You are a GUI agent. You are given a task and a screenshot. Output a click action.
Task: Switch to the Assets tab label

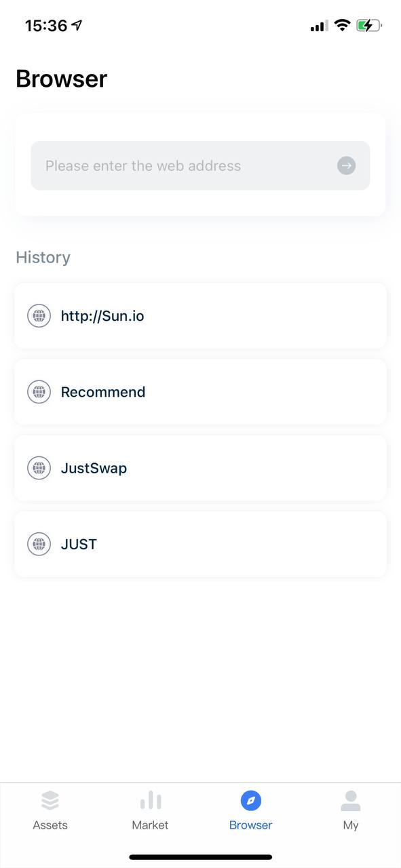(x=50, y=825)
